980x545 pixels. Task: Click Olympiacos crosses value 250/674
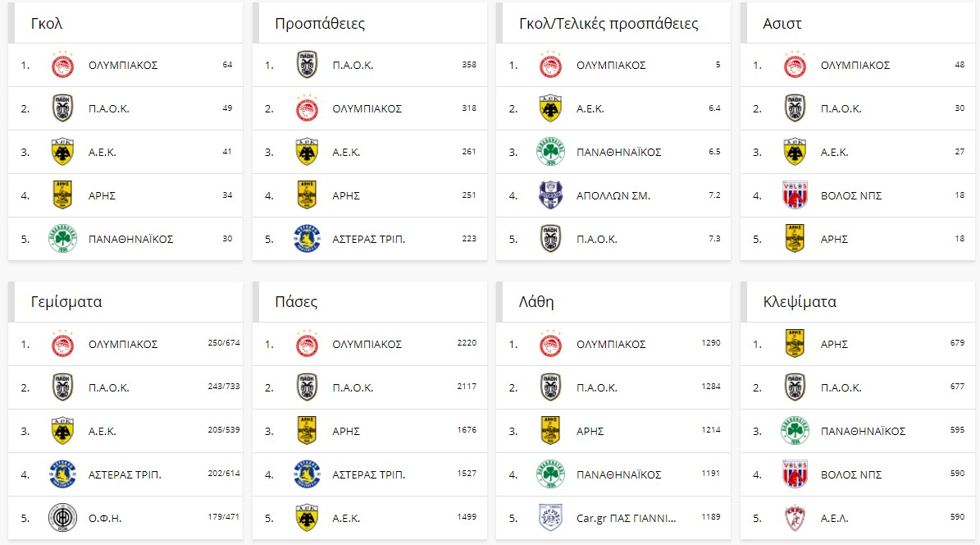(224, 343)
